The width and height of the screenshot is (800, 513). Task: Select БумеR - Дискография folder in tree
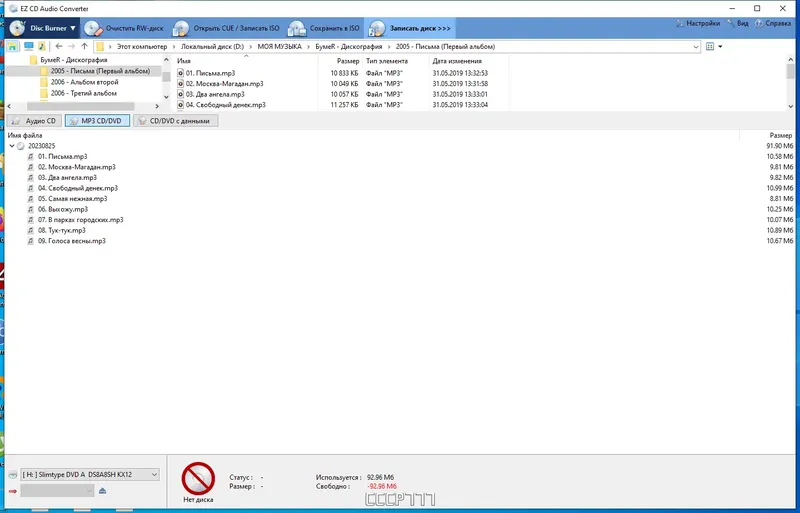point(73,60)
